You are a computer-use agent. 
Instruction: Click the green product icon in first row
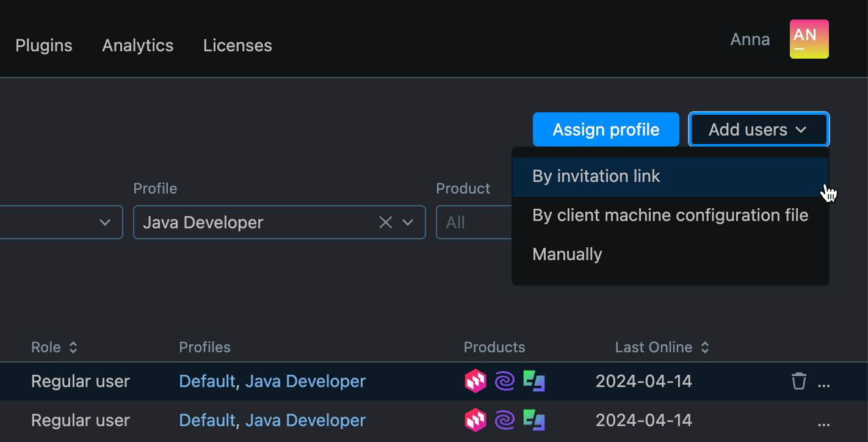point(535,380)
